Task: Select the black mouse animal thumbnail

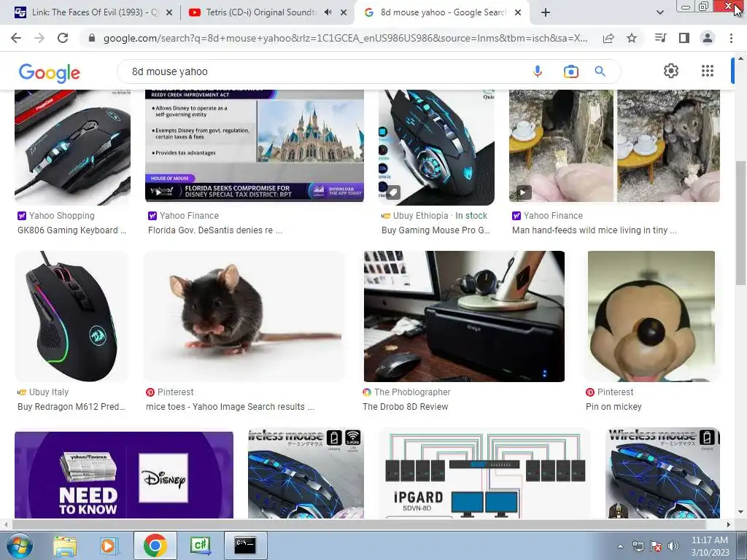Action: pyautogui.click(x=244, y=316)
